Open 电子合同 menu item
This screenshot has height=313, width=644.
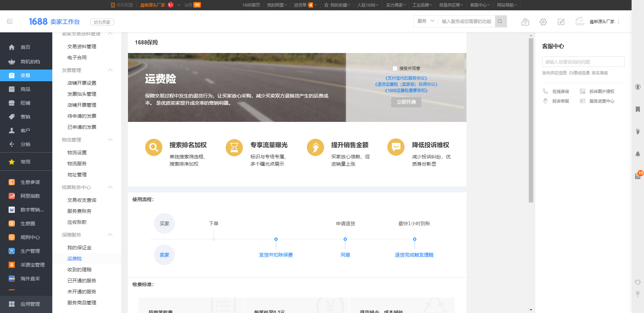[77, 58]
